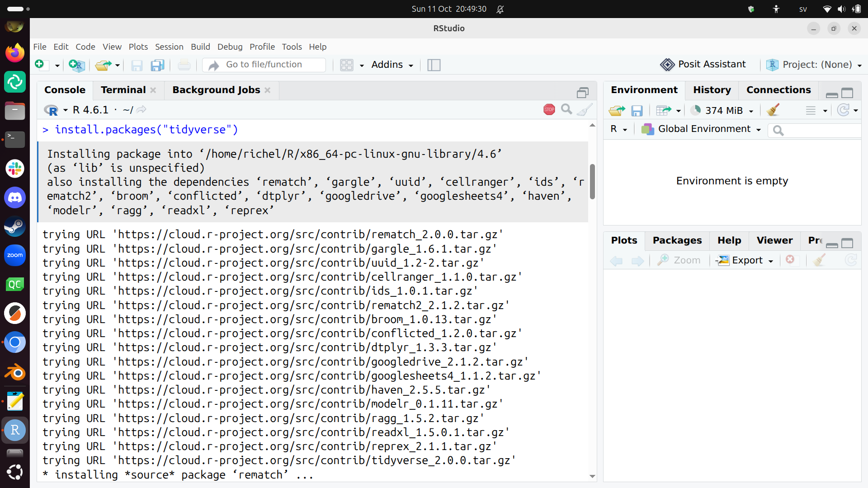Open Firefox from the dock

click(15, 53)
